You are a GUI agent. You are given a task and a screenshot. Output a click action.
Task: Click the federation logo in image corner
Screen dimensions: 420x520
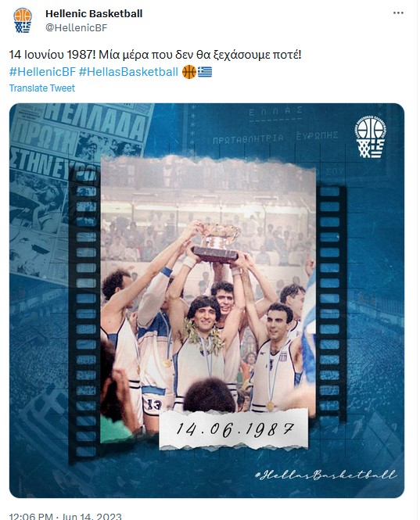[371, 137]
